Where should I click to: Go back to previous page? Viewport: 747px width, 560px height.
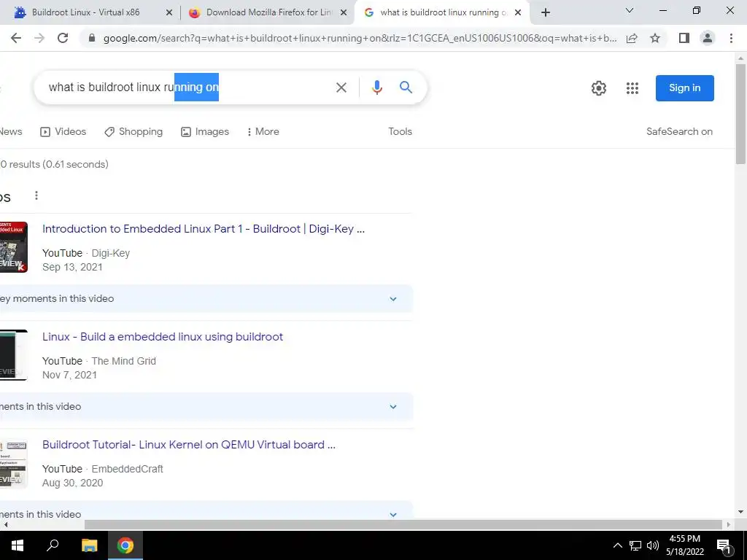[x=16, y=38]
